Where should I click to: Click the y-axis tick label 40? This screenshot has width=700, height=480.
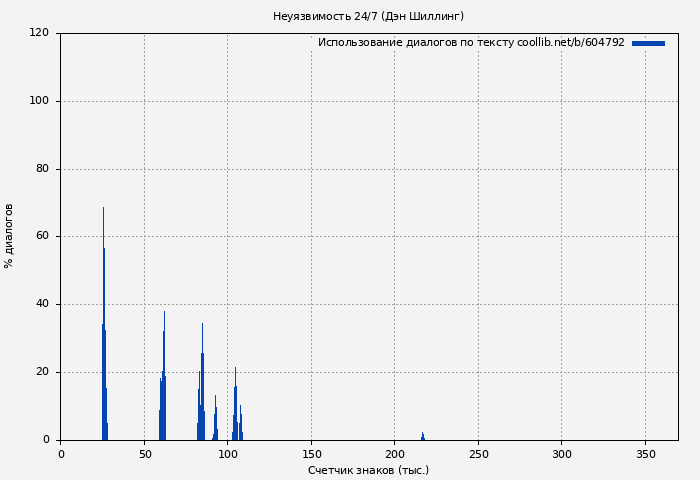click(x=42, y=304)
